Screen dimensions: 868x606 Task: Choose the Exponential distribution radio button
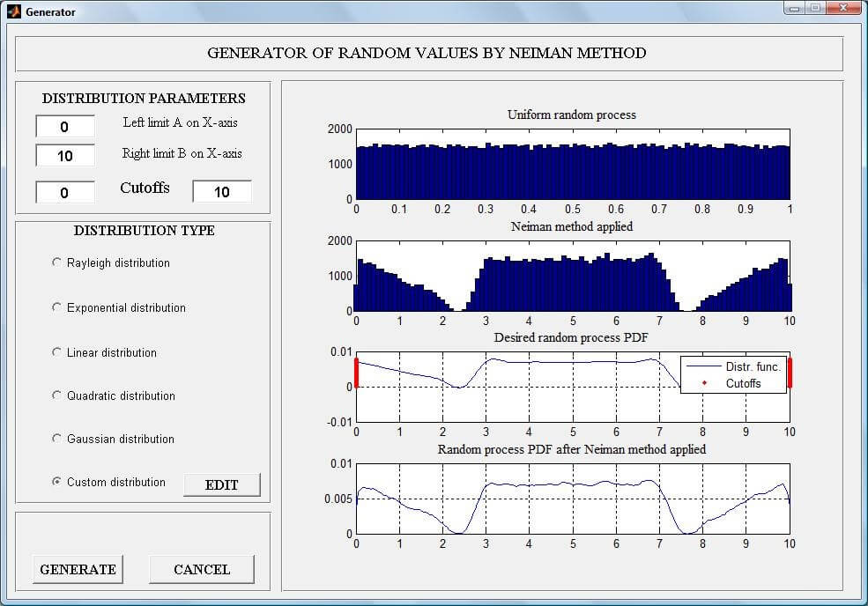[x=58, y=307]
